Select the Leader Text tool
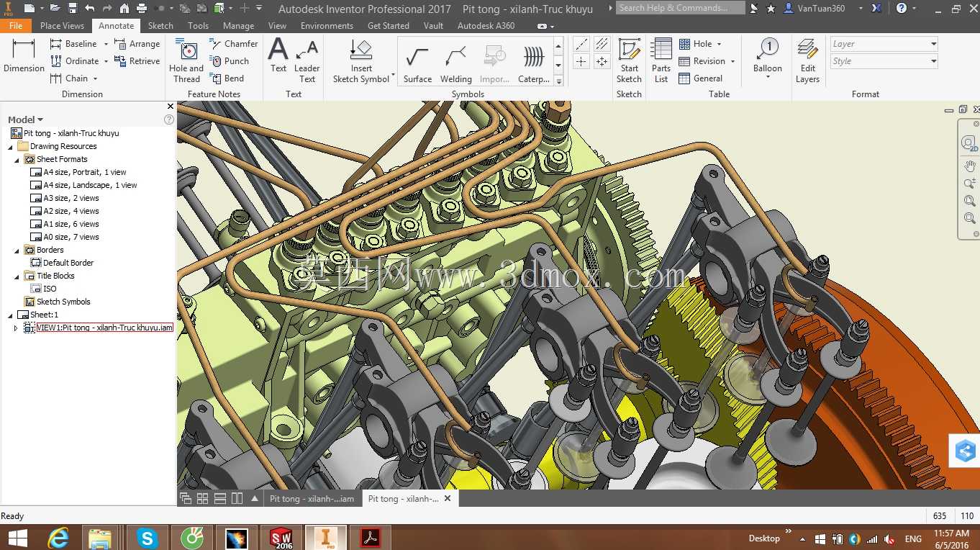Viewport: 980px width, 550px height. click(x=307, y=60)
